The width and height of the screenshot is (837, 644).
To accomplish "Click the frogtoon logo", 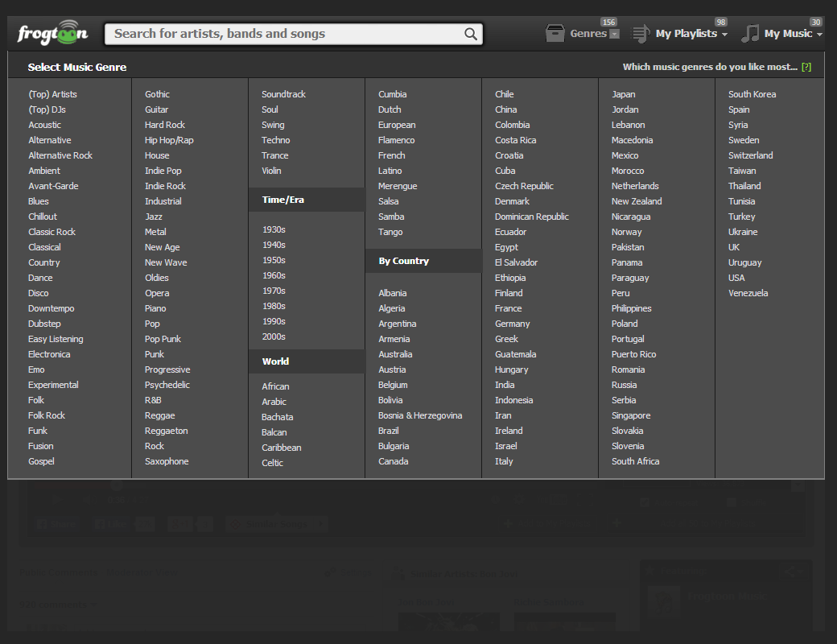I will pos(52,33).
